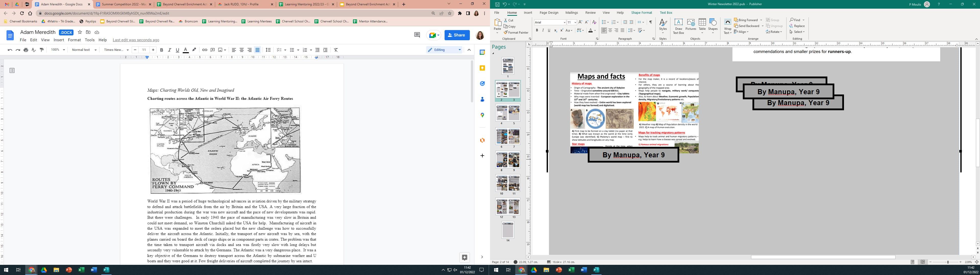Open the Page Design ribbon tab
980x275 pixels.
pyautogui.click(x=549, y=12)
